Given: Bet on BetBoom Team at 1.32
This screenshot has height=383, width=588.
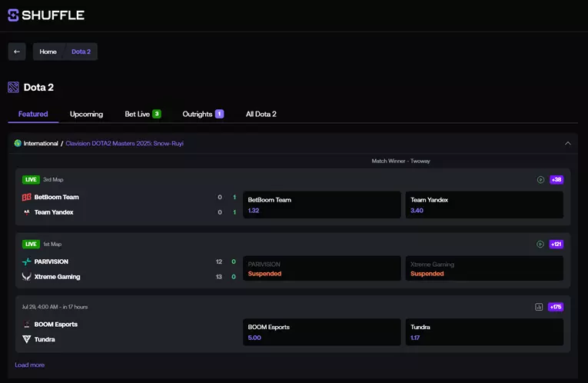Looking at the screenshot, I should tap(322, 205).
